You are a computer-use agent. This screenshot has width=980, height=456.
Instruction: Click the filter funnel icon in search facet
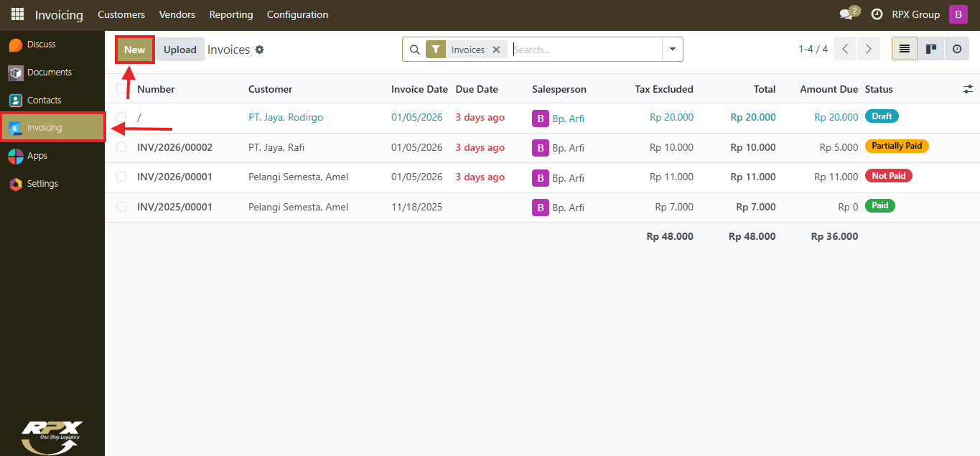436,50
